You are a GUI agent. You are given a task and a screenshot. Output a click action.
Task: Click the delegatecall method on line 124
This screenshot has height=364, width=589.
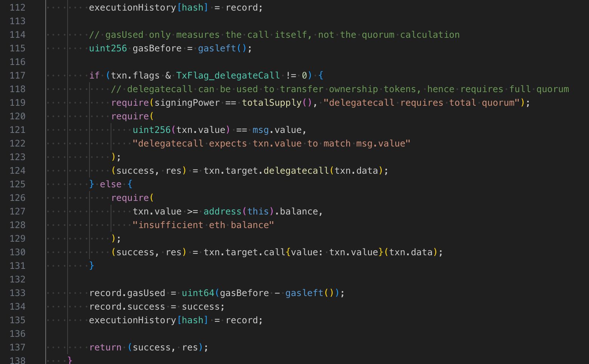296,171
